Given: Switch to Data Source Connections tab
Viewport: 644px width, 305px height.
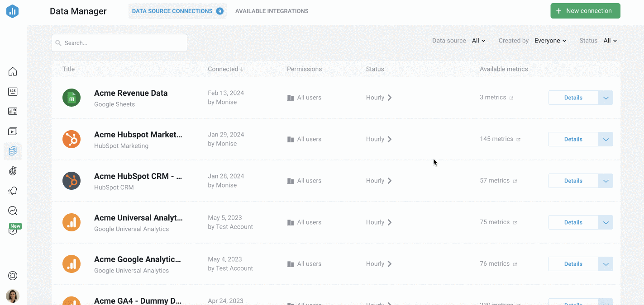Looking at the screenshot, I should point(177,11).
